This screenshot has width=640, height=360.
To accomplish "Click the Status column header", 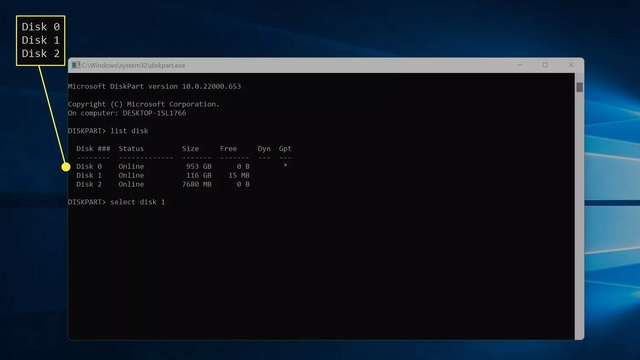I will (x=131, y=149).
